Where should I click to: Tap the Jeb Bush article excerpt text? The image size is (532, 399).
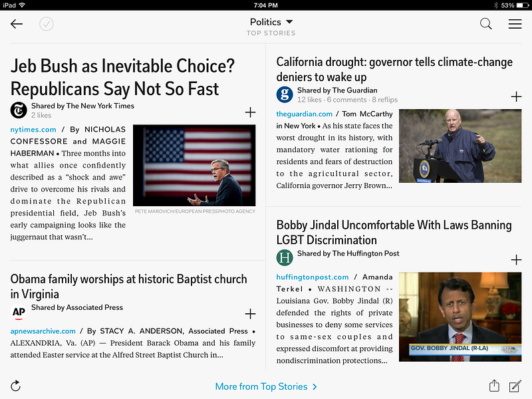point(68,184)
